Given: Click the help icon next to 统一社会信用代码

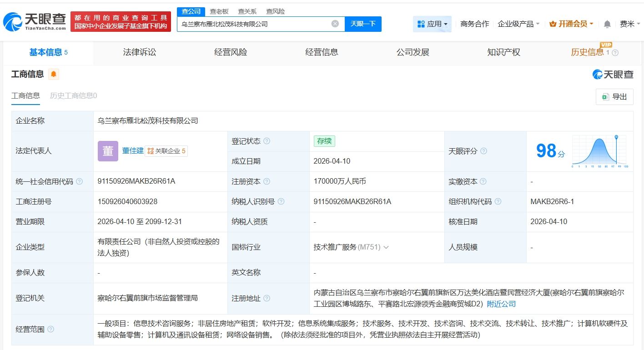Looking at the screenshot, I should click(80, 181).
